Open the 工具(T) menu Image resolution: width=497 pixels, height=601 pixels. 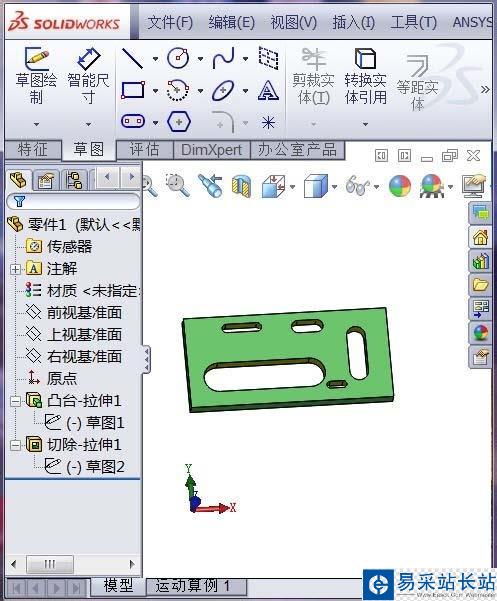tap(414, 22)
